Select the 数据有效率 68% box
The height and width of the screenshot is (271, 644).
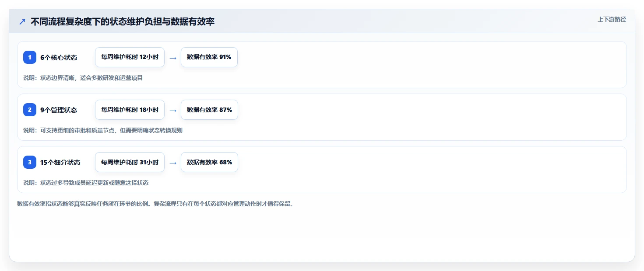[x=209, y=162]
